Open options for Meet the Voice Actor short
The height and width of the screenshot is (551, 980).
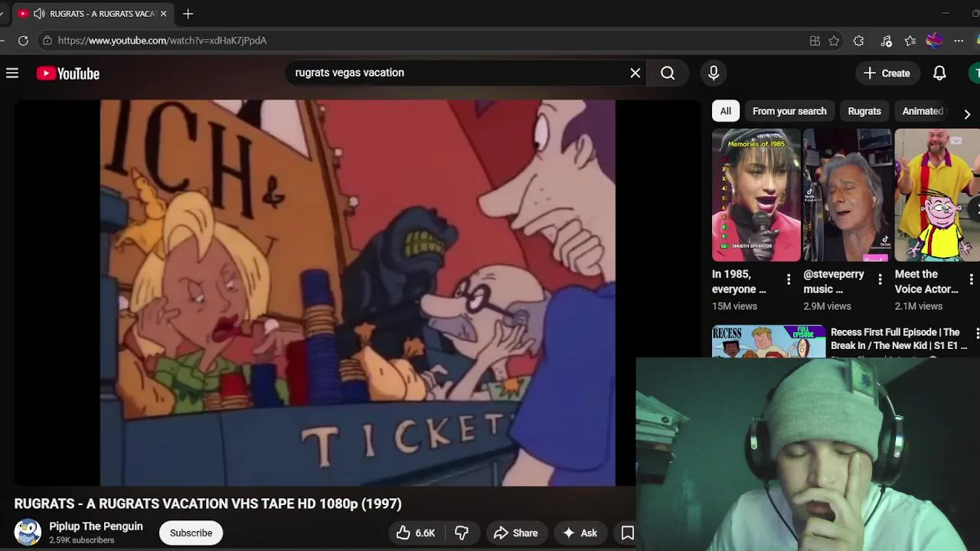(x=971, y=280)
